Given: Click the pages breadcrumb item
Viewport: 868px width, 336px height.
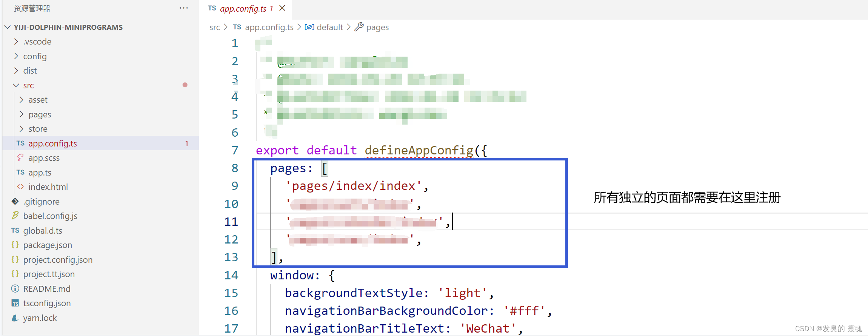Looking at the screenshot, I should point(377,27).
